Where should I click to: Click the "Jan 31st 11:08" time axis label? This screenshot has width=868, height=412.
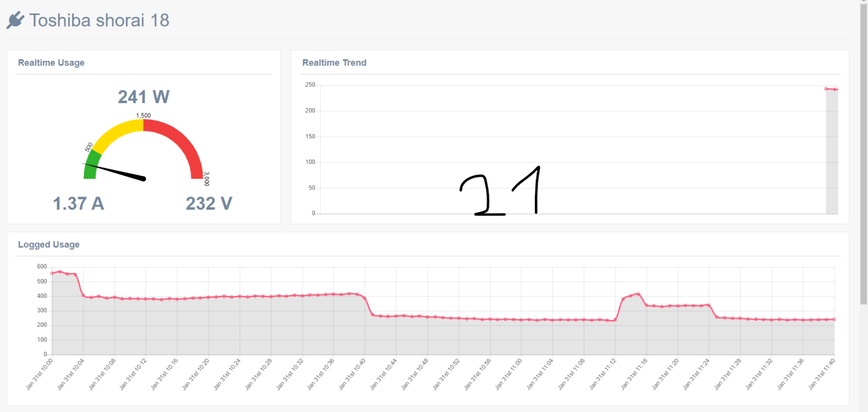572,374
